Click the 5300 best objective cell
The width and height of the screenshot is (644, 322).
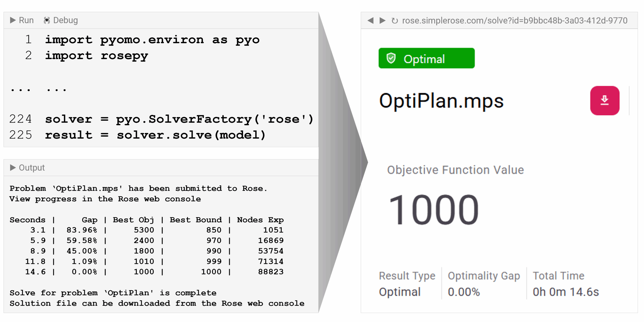(x=144, y=230)
